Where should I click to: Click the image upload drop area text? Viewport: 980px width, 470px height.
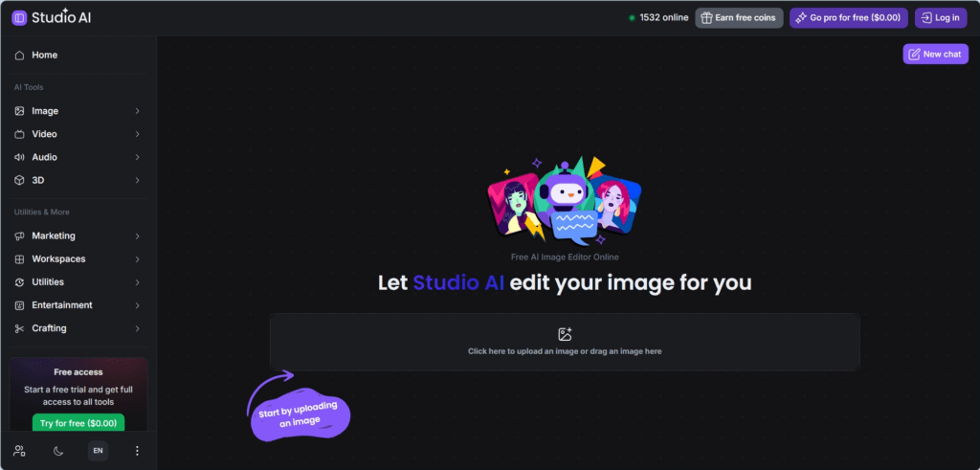565,351
